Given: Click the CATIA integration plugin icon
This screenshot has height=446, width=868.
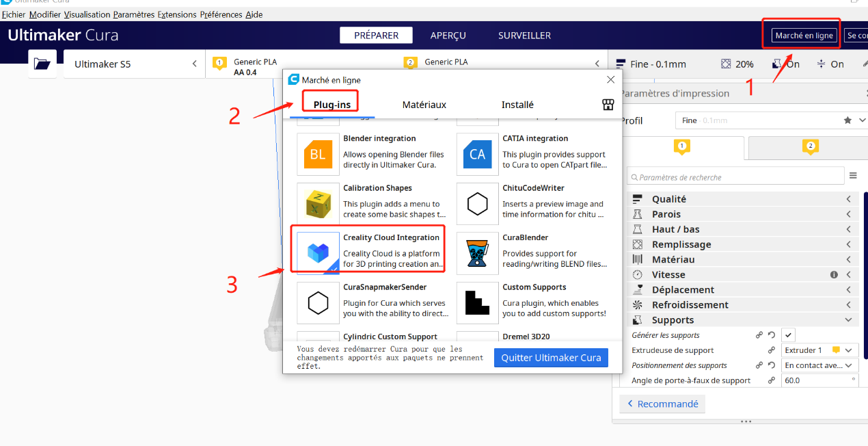Looking at the screenshot, I should coord(477,154).
